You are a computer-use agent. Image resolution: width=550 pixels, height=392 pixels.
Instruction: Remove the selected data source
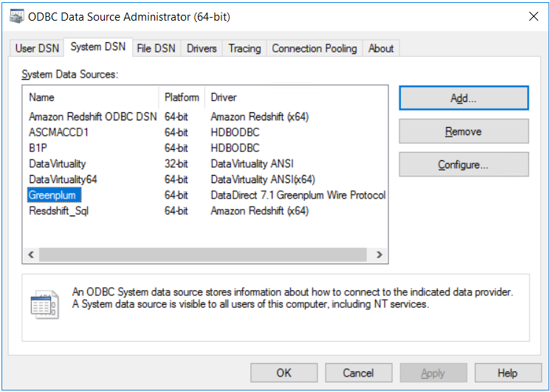pyautogui.click(x=464, y=131)
